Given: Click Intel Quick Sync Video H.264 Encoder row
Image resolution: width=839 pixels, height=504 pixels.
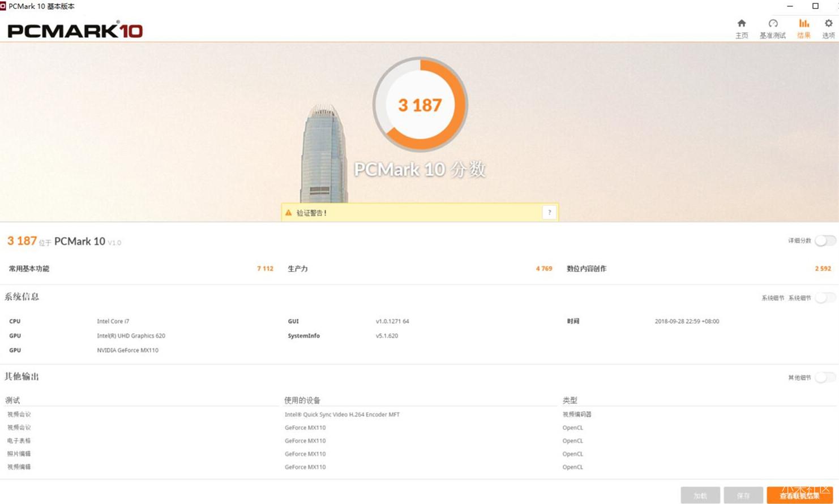Looking at the screenshot, I should tap(342, 415).
